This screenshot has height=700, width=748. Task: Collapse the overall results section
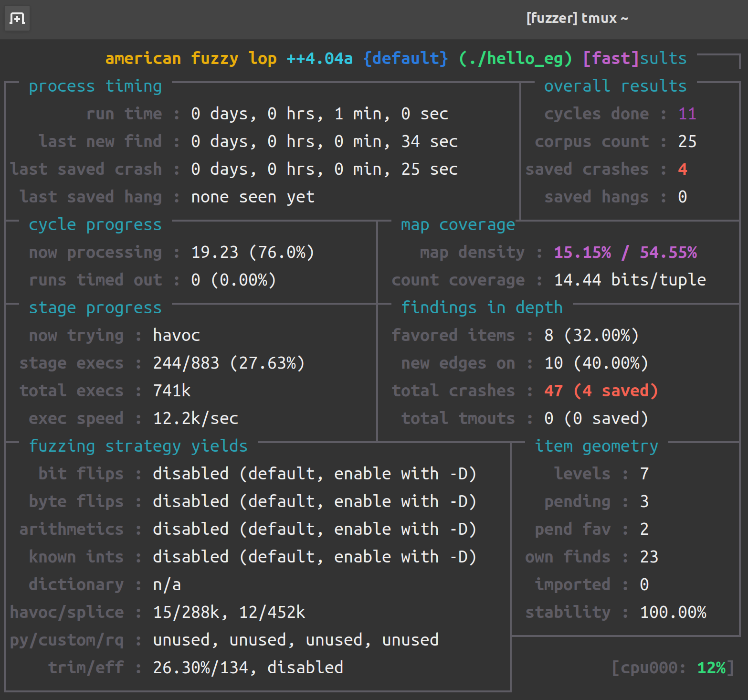click(615, 86)
